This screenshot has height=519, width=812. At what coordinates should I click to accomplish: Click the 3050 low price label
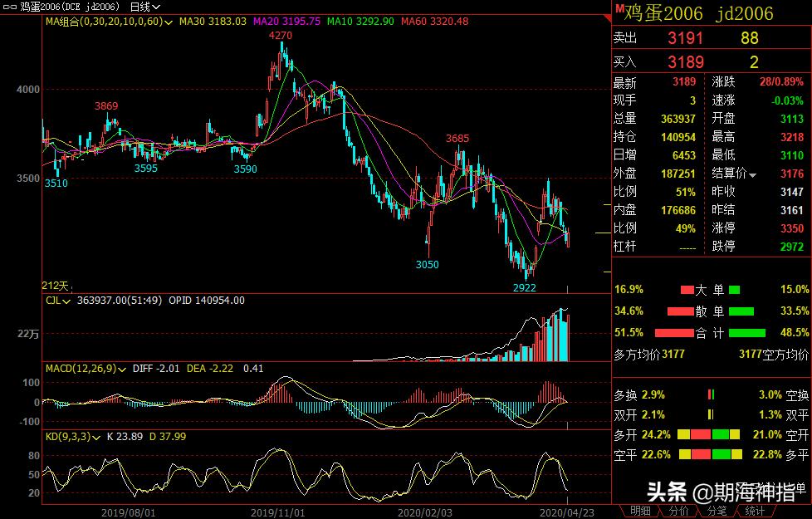point(428,265)
